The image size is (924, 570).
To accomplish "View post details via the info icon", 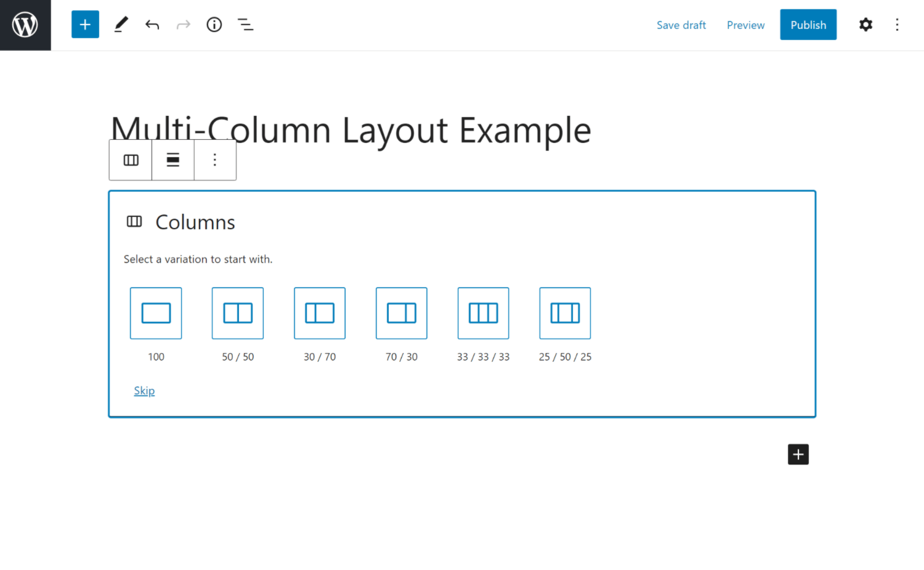I will [x=214, y=24].
